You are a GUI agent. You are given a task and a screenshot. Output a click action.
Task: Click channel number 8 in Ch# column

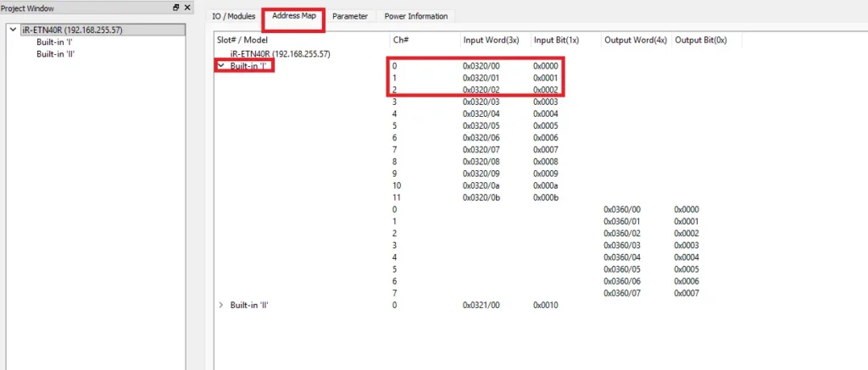tap(395, 162)
